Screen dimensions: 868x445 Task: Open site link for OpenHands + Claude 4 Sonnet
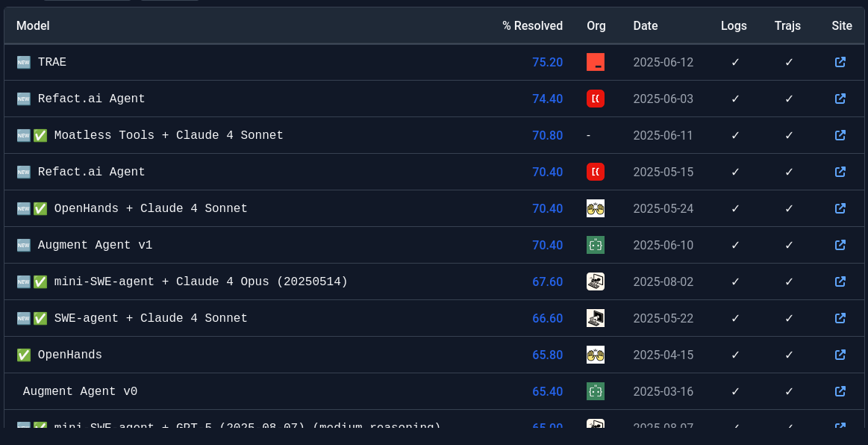pyautogui.click(x=840, y=208)
